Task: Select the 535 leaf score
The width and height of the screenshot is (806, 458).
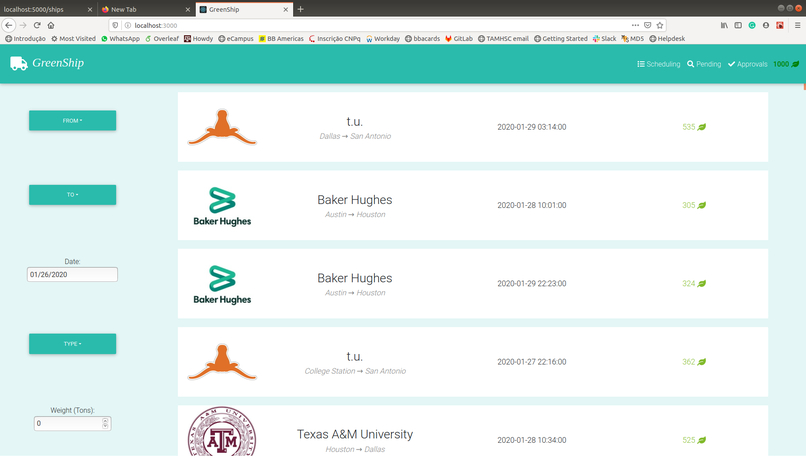Action: 694,127
